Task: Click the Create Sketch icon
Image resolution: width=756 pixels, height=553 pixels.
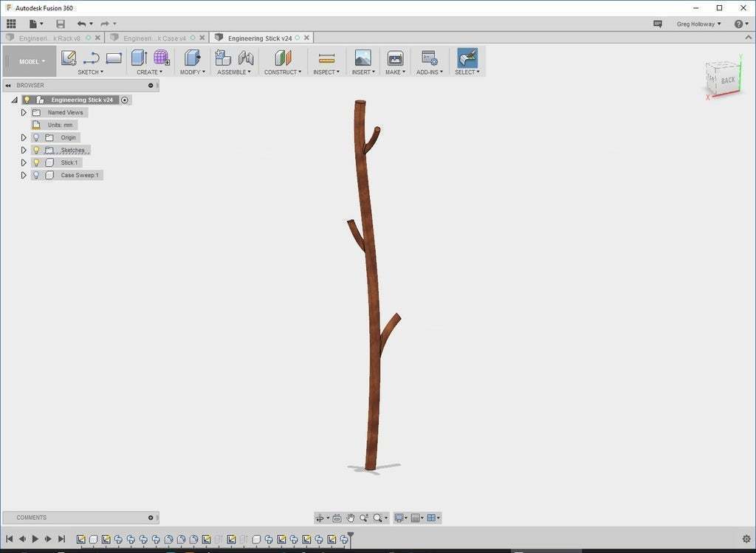Action: tap(69, 58)
